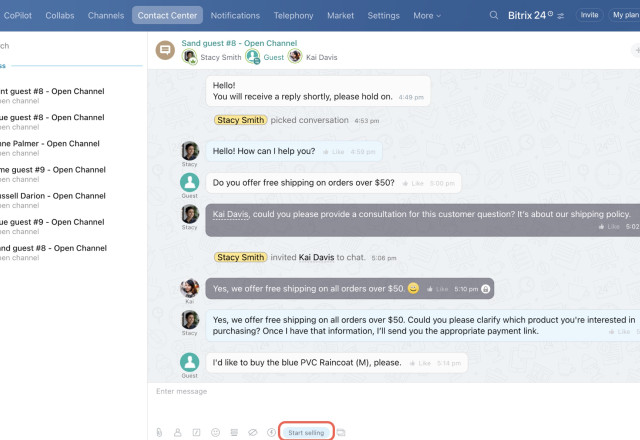The width and height of the screenshot is (640, 440).
Task: Click the canned responses list icon
Action: pyautogui.click(x=234, y=432)
